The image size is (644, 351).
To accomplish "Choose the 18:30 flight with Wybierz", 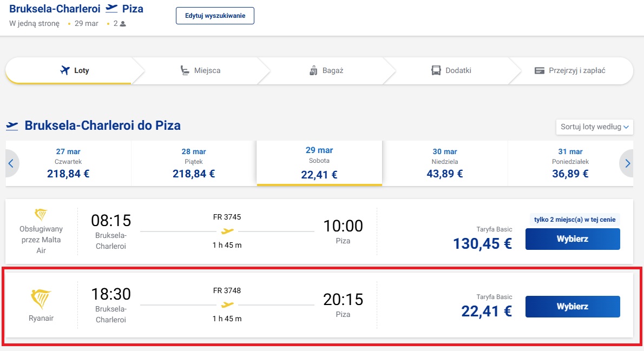I will pos(573,307).
